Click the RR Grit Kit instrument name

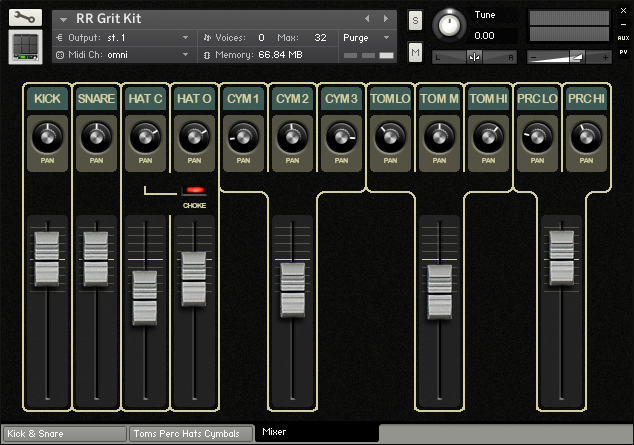click(x=108, y=19)
